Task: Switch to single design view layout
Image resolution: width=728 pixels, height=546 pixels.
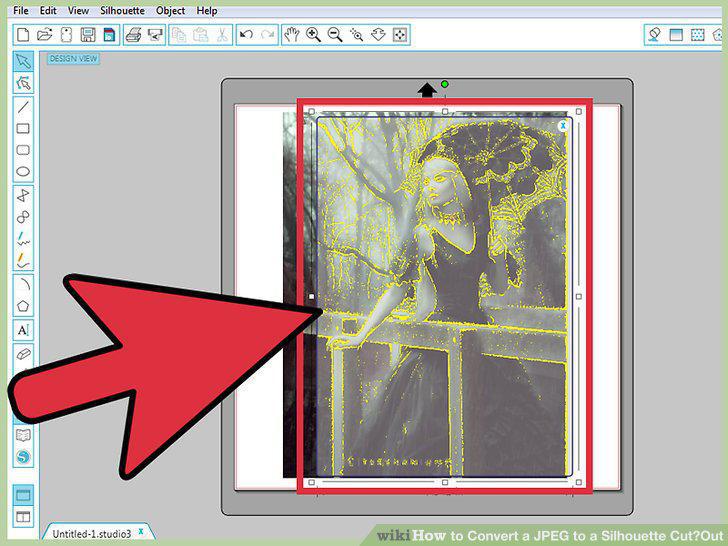Action: click(x=23, y=495)
